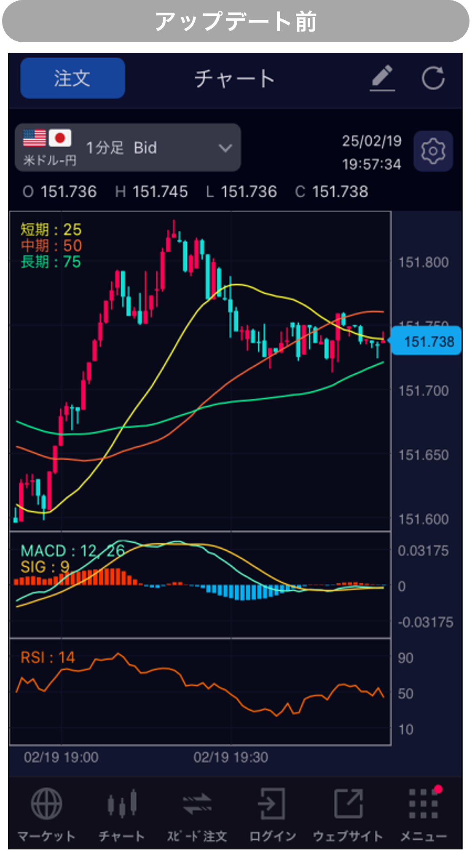The height and width of the screenshot is (868, 472).
Task: Open Market globe icon in bottom bar
Action: coord(47,803)
